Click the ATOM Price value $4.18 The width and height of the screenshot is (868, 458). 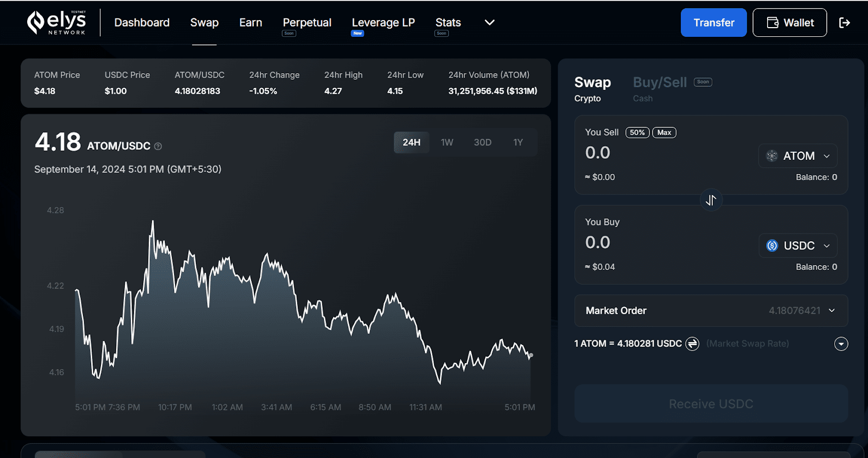(x=44, y=91)
